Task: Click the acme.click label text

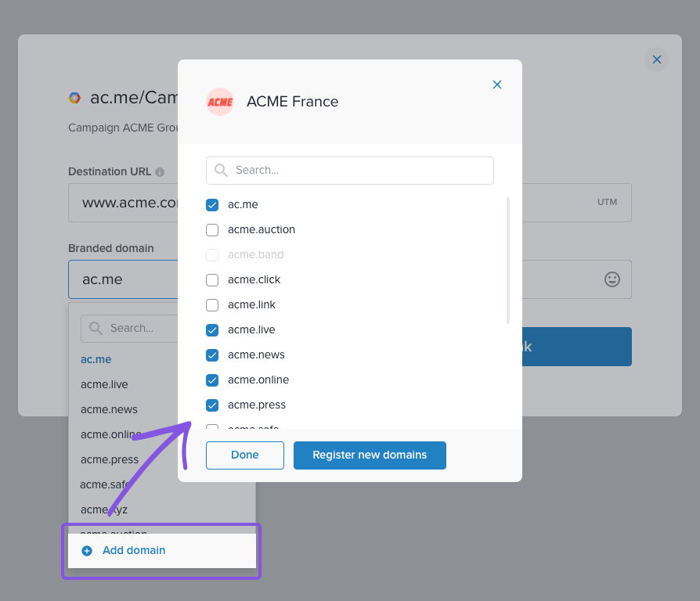Action: pyautogui.click(x=254, y=279)
